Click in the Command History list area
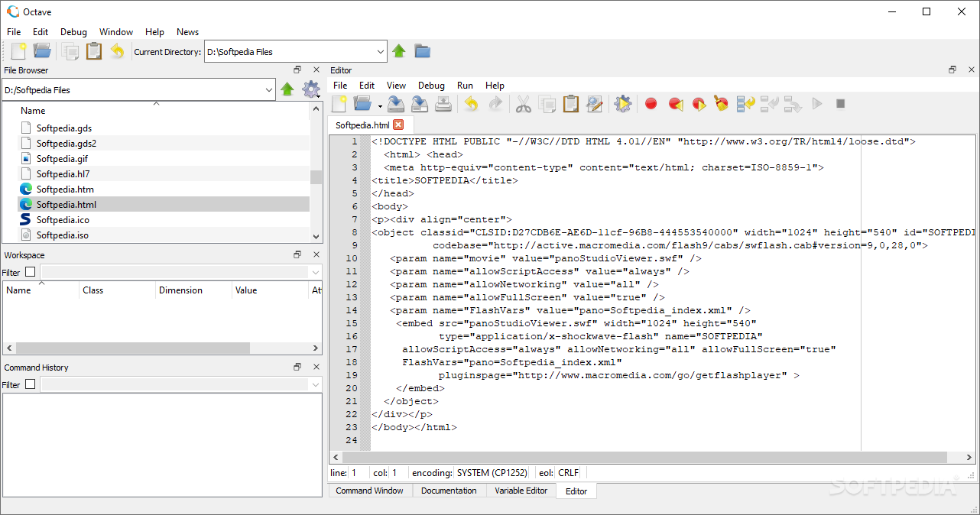 (162, 444)
